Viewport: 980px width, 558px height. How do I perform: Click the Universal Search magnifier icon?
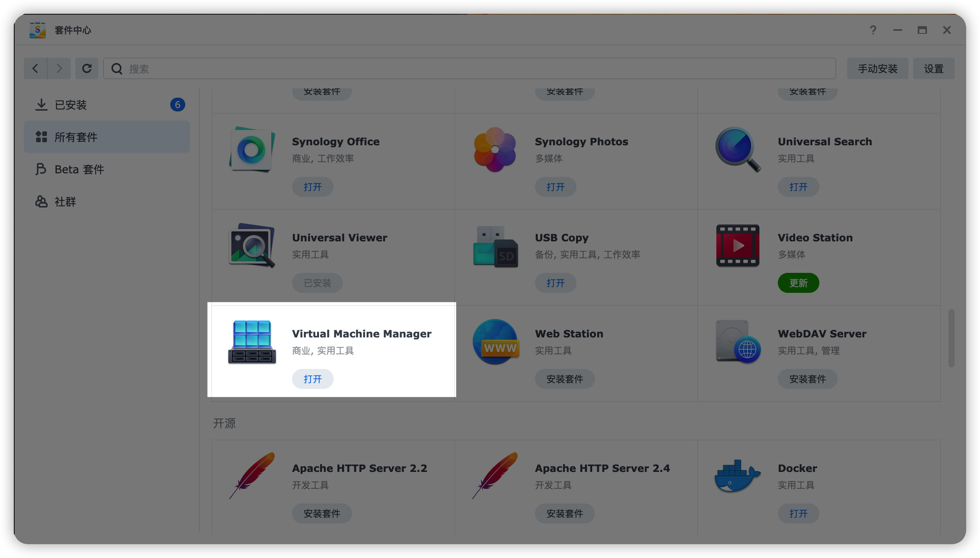pyautogui.click(x=738, y=149)
